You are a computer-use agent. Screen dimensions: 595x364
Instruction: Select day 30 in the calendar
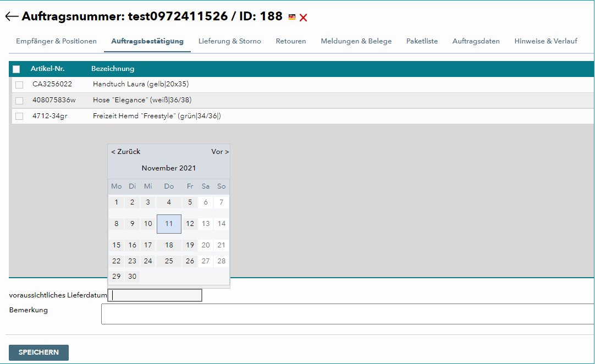(x=132, y=277)
